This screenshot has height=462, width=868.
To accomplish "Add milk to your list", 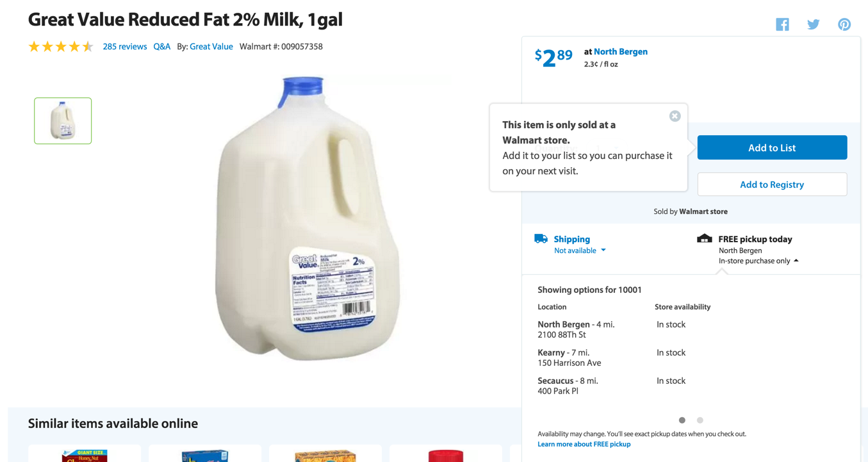I will [772, 147].
